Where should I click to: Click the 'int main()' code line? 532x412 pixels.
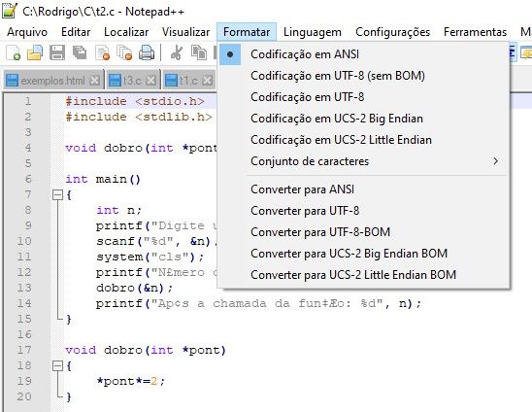(103, 179)
